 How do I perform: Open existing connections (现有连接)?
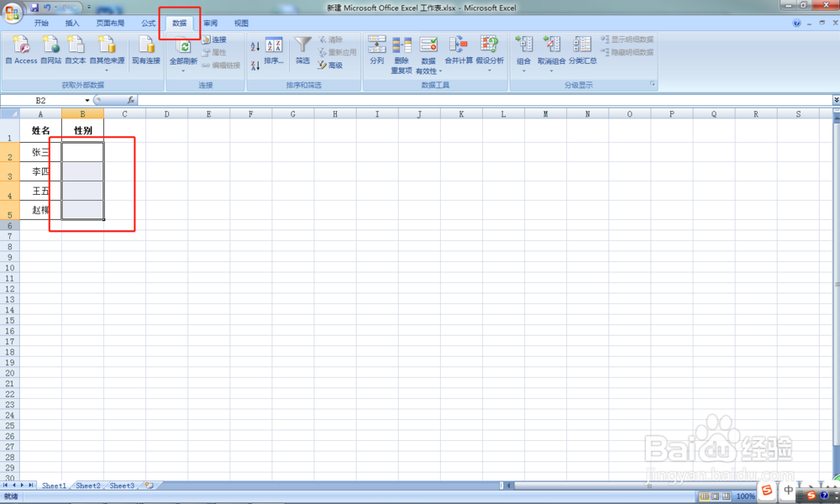coord(146,50)
